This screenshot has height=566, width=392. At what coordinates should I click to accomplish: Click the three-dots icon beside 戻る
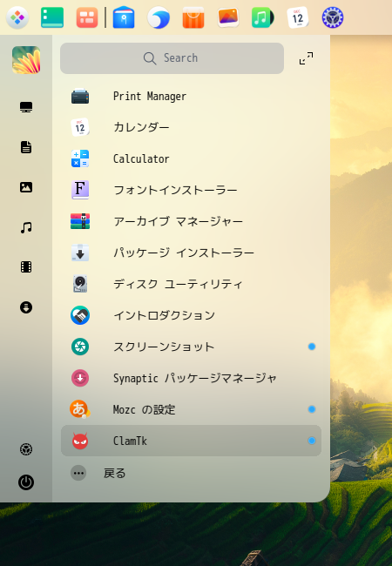pos(78,473)
